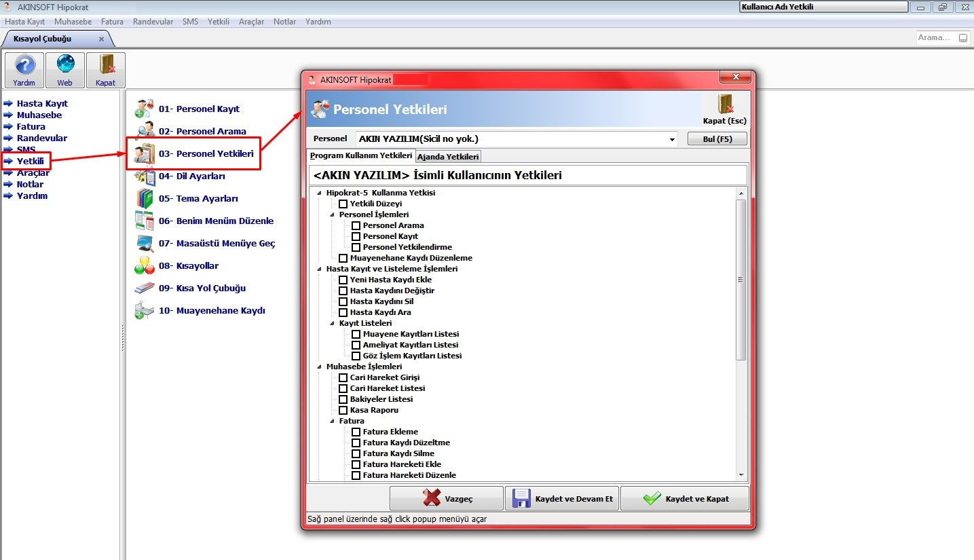Viewport: 974px width, 560px height.
Task: Check the Yetkili Düzeyi checkbox
Action: pos(343,204)
